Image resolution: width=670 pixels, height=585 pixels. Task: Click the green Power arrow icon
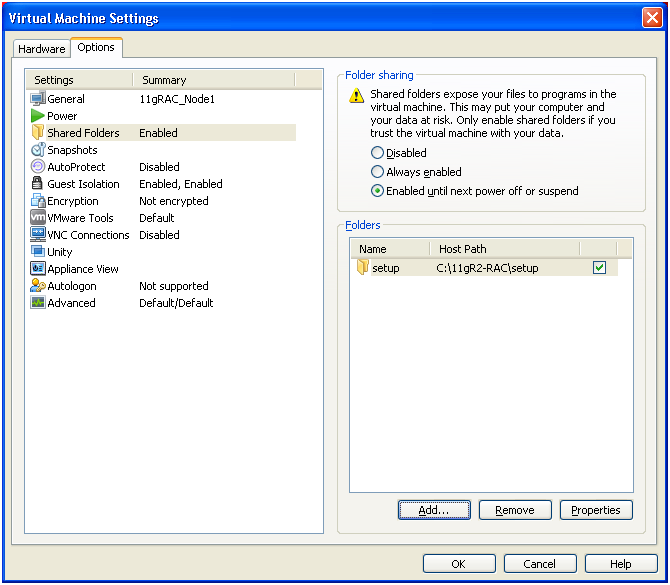coord(38,116)
